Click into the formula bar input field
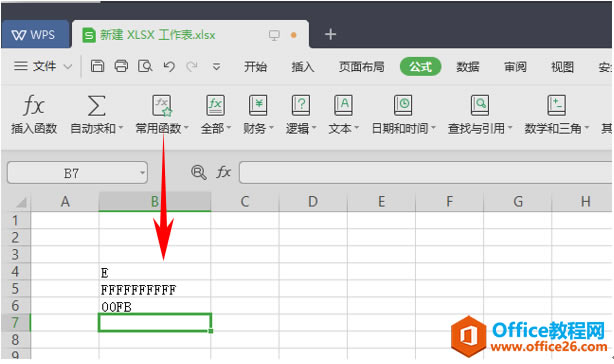614x364 pixels. (426, 172)
